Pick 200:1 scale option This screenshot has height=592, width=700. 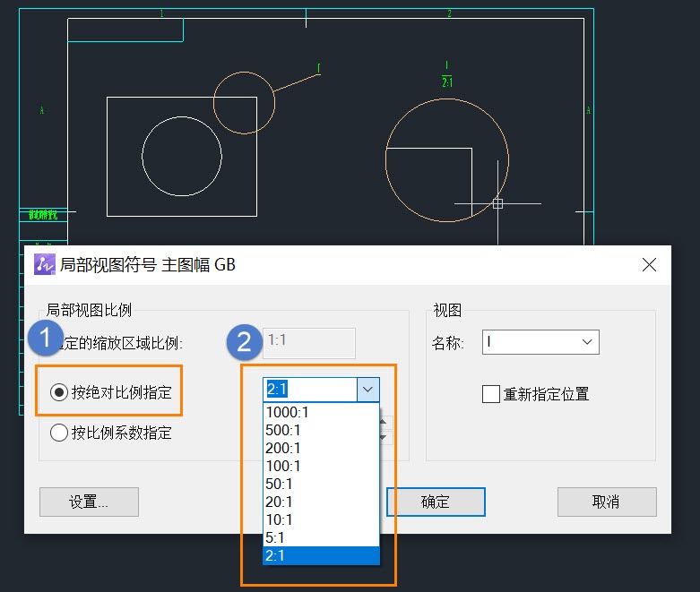321,448
